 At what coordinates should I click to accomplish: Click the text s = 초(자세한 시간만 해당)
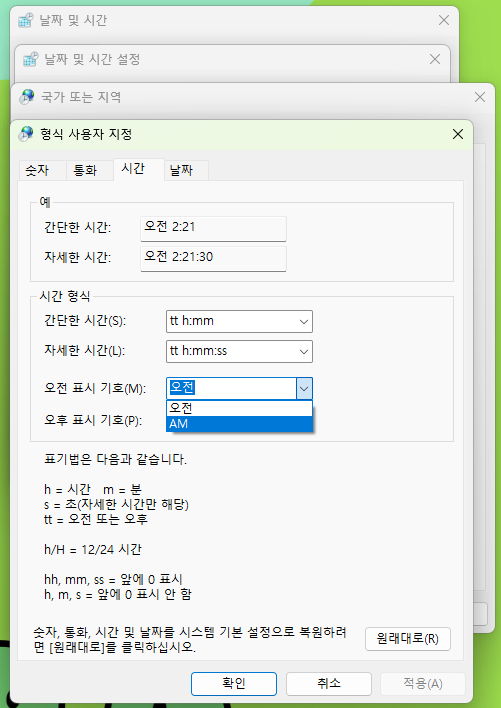click(x=116, y=504)
